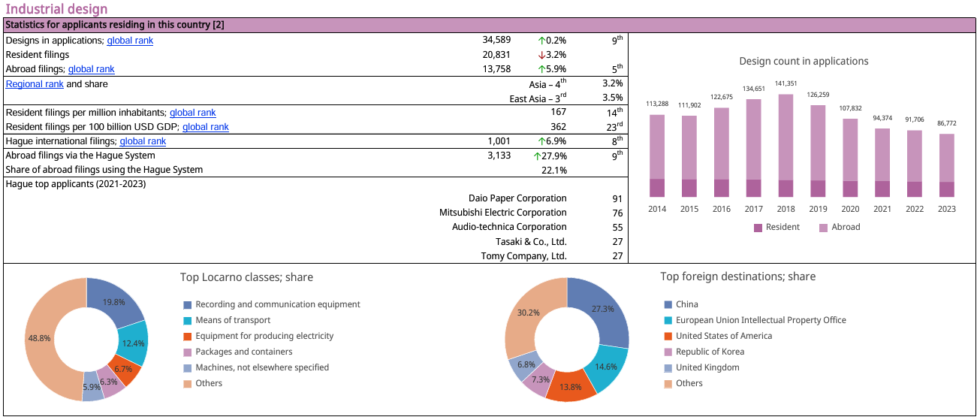Click the Resident legend swatch in bar chart

click(x=758, y=228)
